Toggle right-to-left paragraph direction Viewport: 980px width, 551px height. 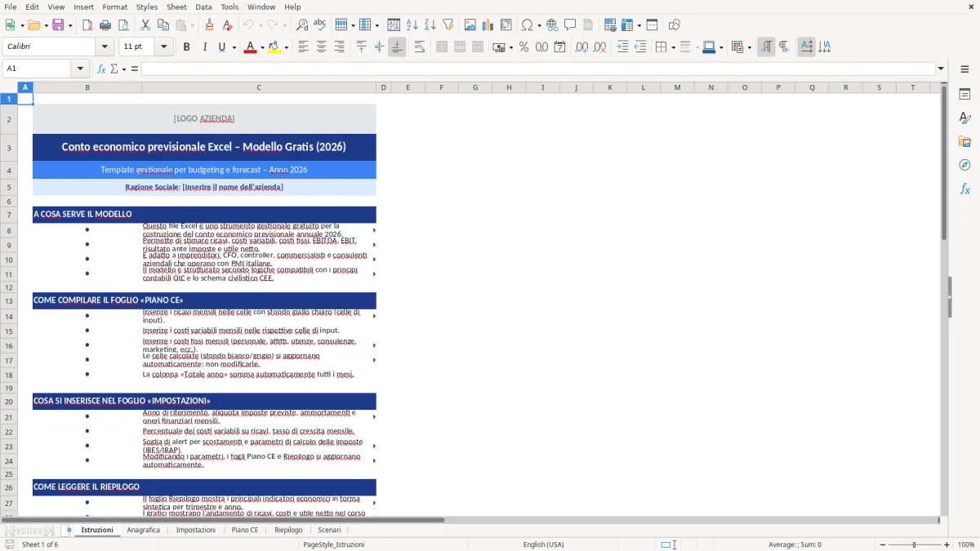pos(784,47)
